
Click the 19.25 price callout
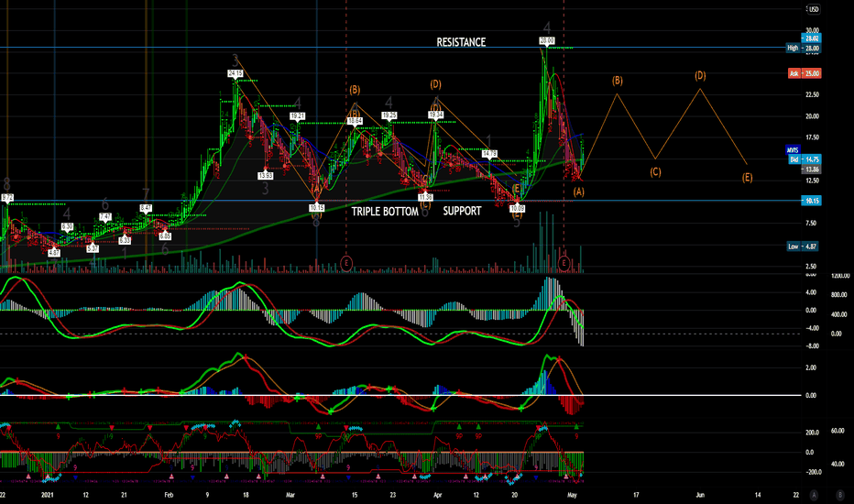tap(389, 115)
